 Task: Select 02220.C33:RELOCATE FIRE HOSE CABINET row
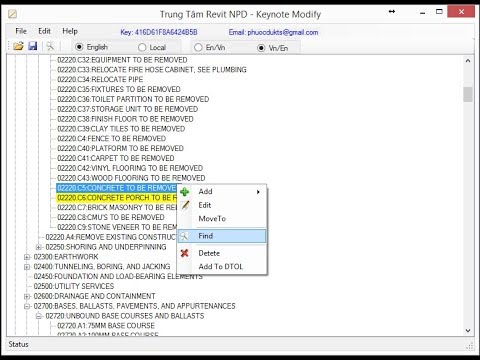pyautogui.click(x=152, y=70)
